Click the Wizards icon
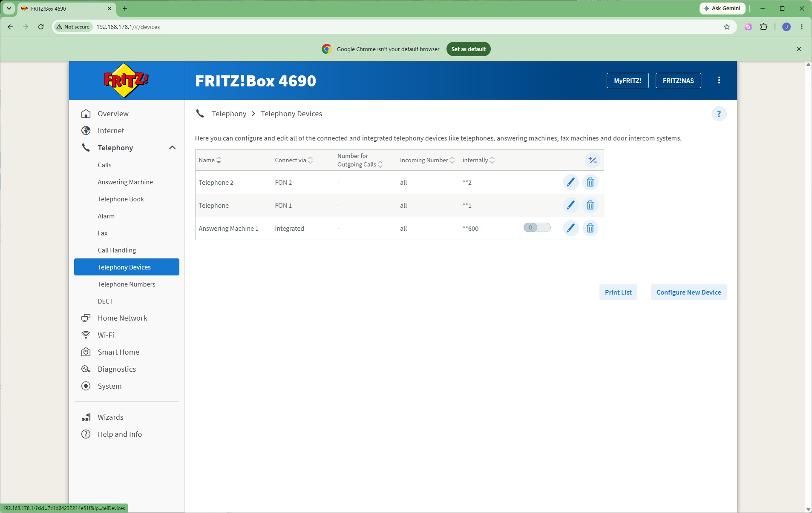 click(x=86, y=417)
